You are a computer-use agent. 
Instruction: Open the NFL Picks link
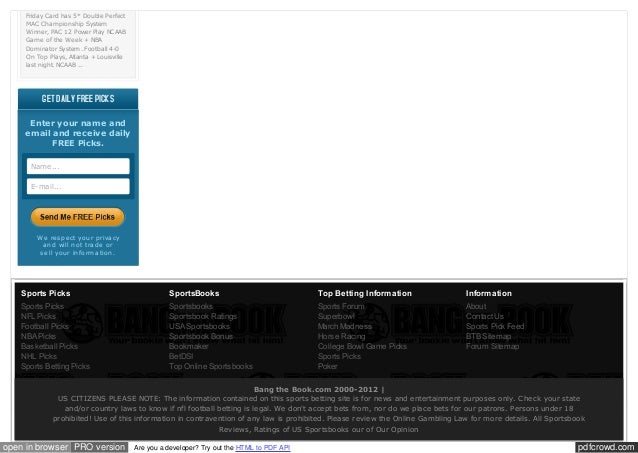[x=38, y=316]
